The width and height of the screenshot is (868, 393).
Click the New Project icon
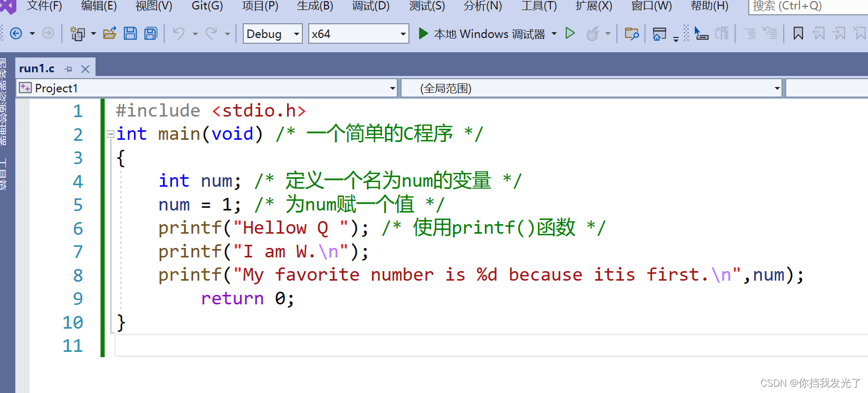tap(78, 34)
